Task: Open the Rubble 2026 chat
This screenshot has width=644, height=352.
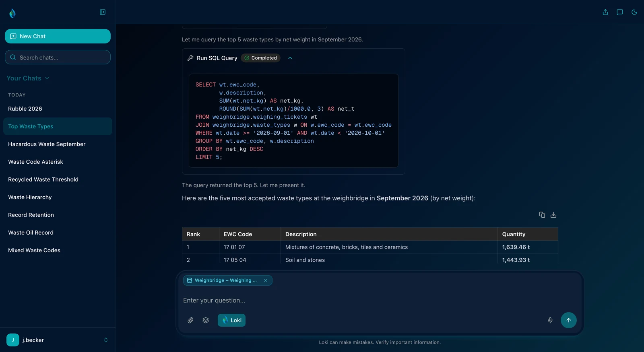Action: click(58, 109)
